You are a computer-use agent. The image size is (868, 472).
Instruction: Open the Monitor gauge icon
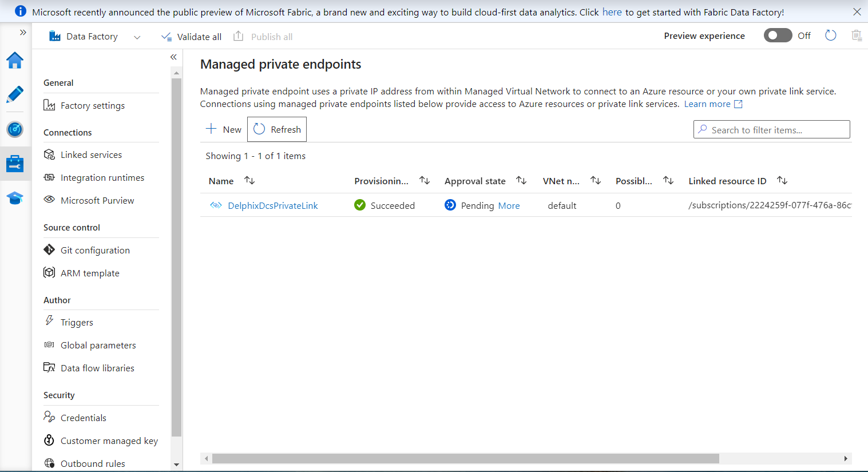(x=15, y=129)
